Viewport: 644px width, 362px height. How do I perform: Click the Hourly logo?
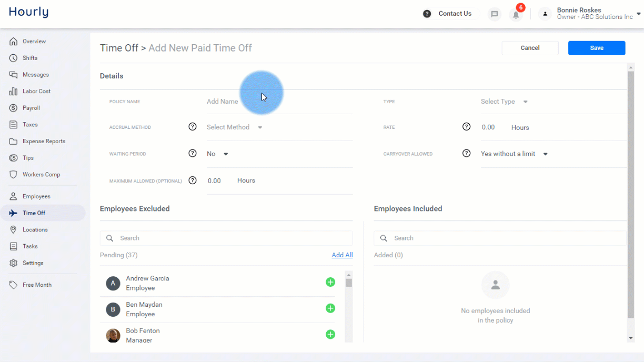click(x=28, y=12)
